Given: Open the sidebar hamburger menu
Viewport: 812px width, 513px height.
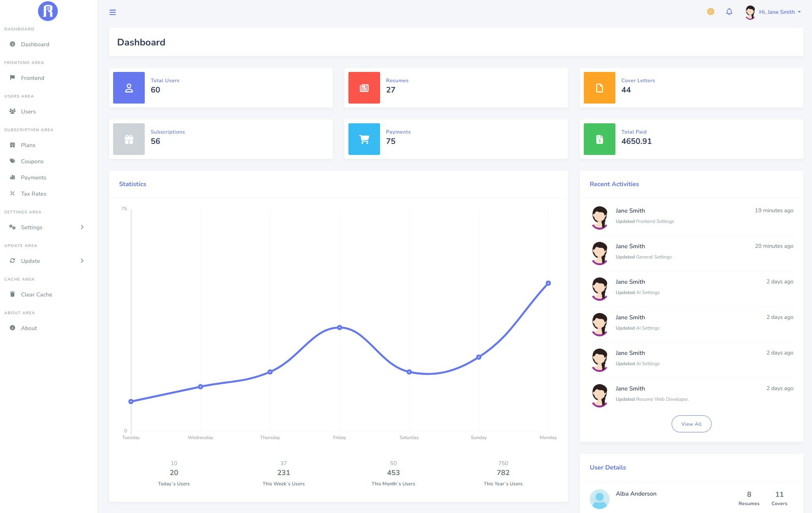Looking at the screenshot, I should [x=113, y=12].
